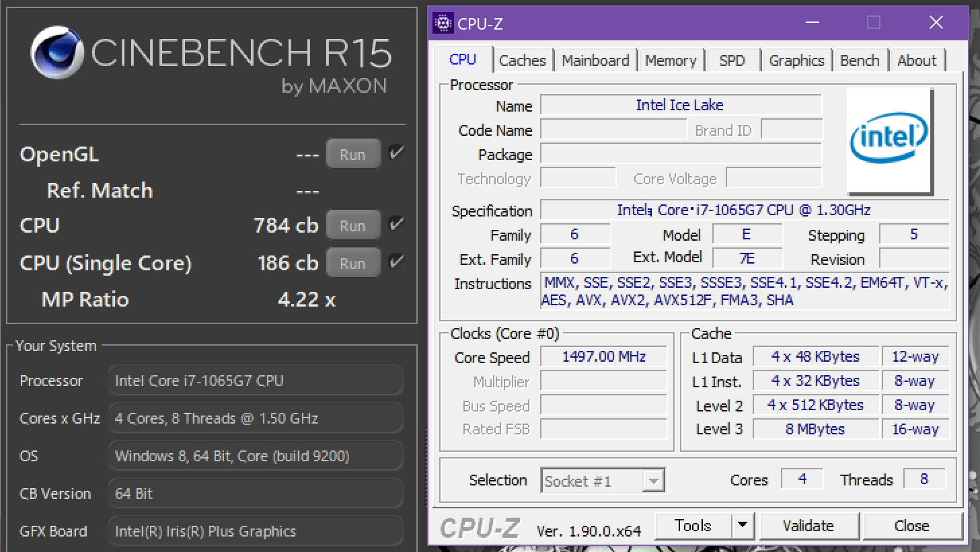The height and width of the screenshot is (552, 980).
Task: Open the Mainboard tab
Action: 595,61
